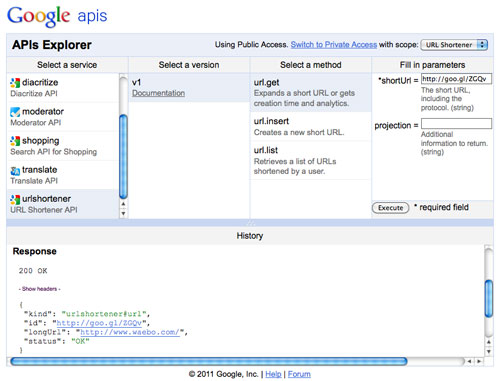Viewport: 500px width, 381px height.
Task: Open the Help link in the footer
Action: (x=273, y=374)
